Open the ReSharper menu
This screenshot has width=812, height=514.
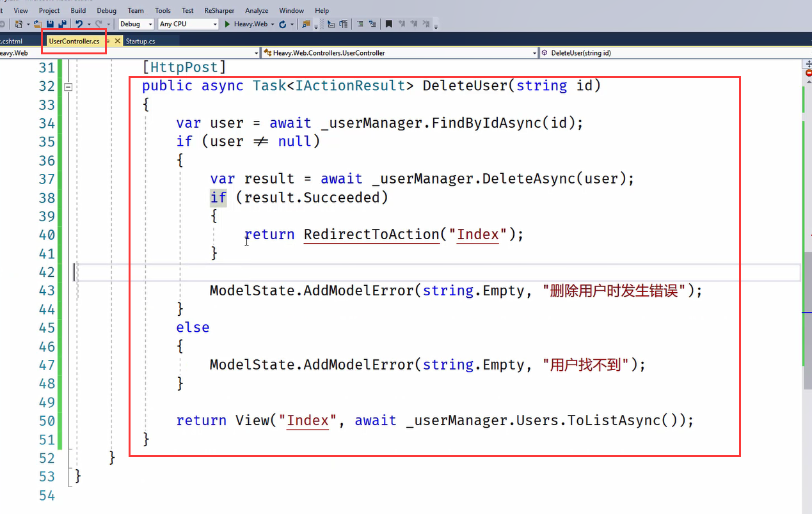click(219, 10)
